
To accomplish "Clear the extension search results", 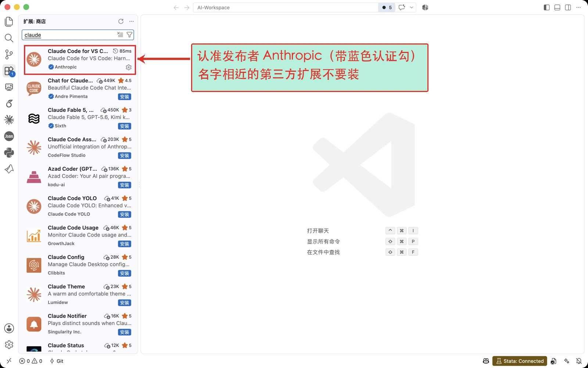I will tap(120, 35).
